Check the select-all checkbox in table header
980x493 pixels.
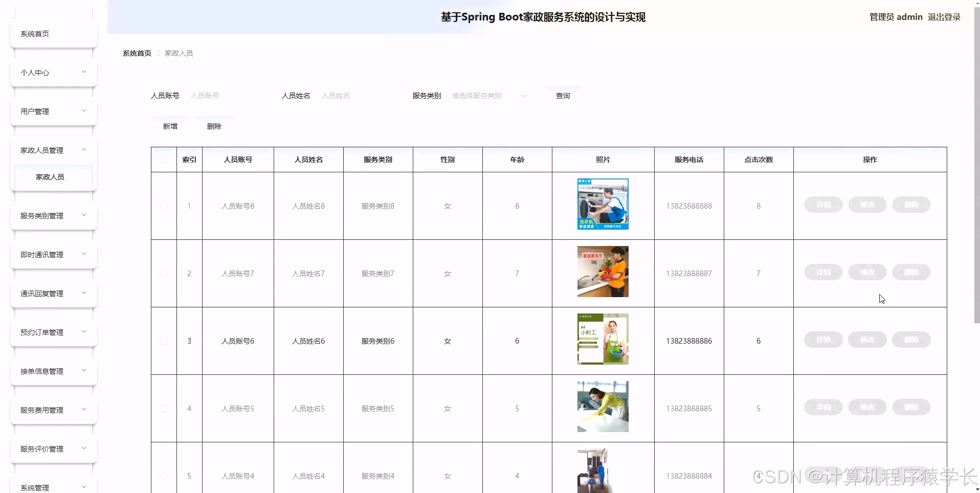point(163,159)
